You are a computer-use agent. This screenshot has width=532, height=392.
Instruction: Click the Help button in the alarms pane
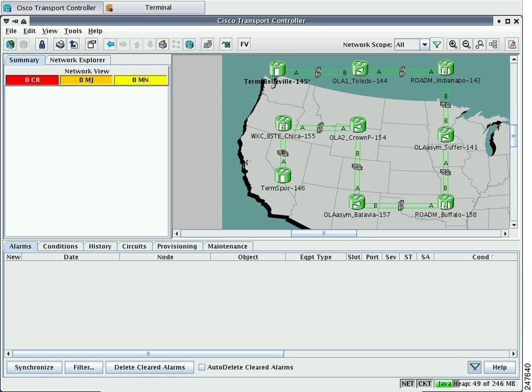click(499, 367)
